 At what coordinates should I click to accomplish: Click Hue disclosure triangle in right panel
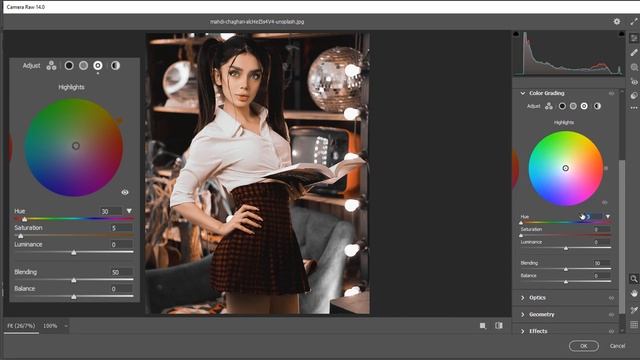pyautogui.click(x=608, y=217)
